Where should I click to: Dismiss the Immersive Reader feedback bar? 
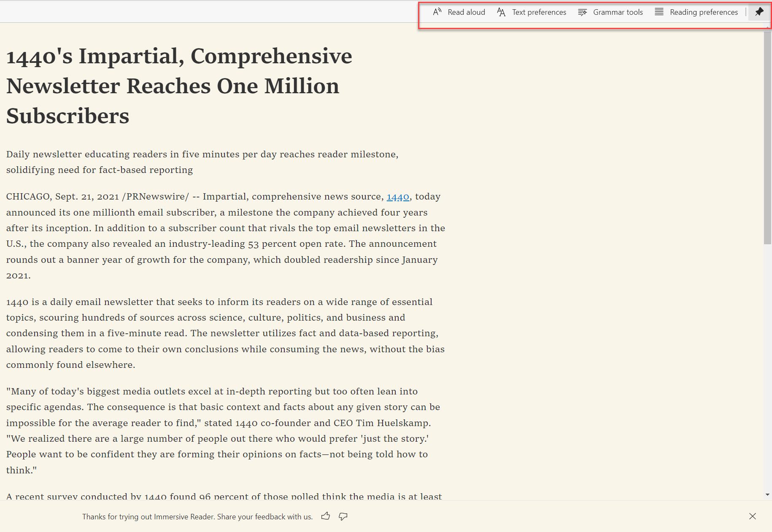pyautogui.click(x=753, y=516)
